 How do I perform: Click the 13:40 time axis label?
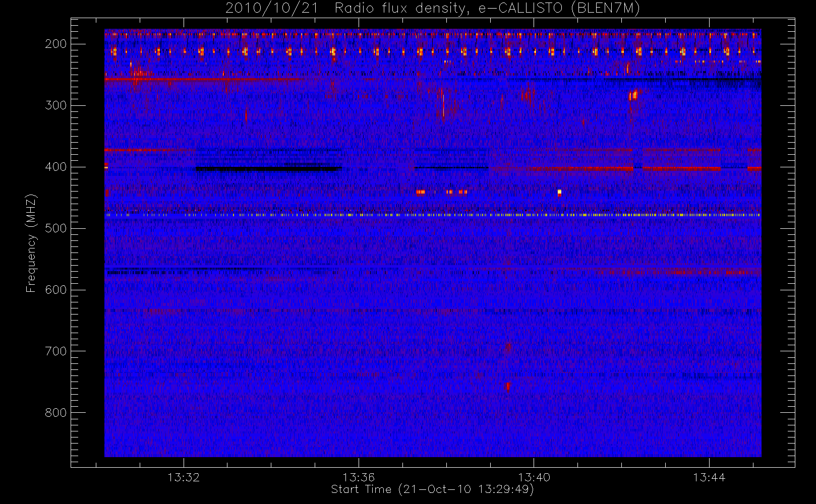click(534, 477)
